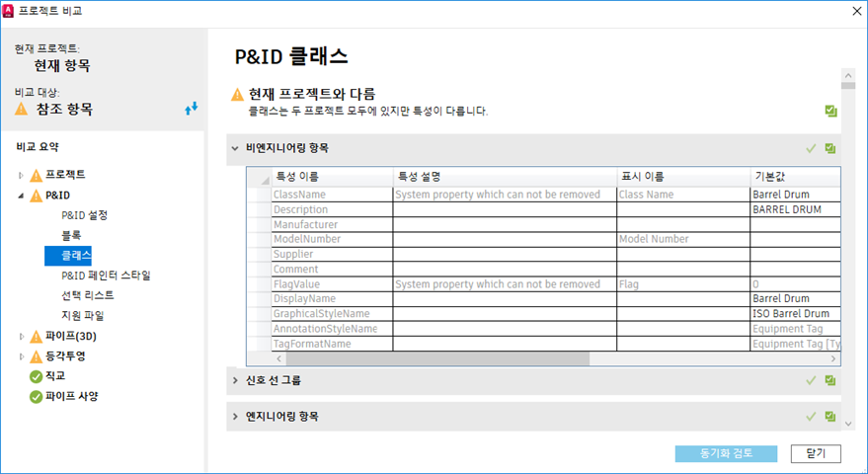Click the Flag display name cell
This screenshot has height=474, width=868.
point(683,284)
